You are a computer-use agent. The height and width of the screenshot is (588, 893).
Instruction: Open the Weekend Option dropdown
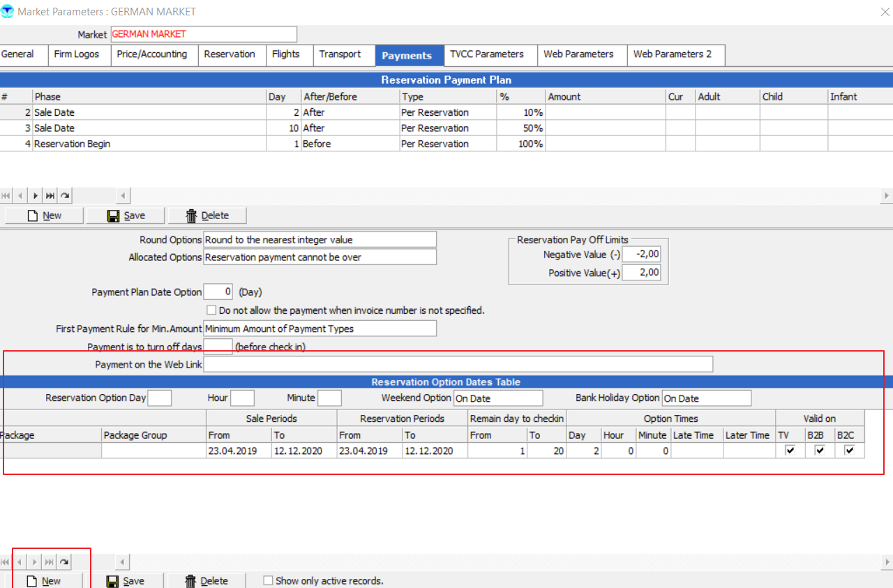click(497, 398)
